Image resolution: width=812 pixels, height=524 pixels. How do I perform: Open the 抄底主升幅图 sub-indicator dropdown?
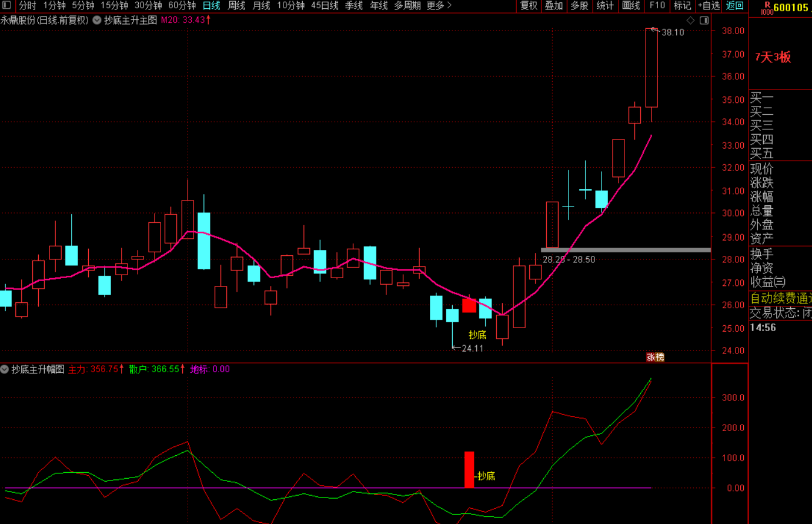(5, 369)
